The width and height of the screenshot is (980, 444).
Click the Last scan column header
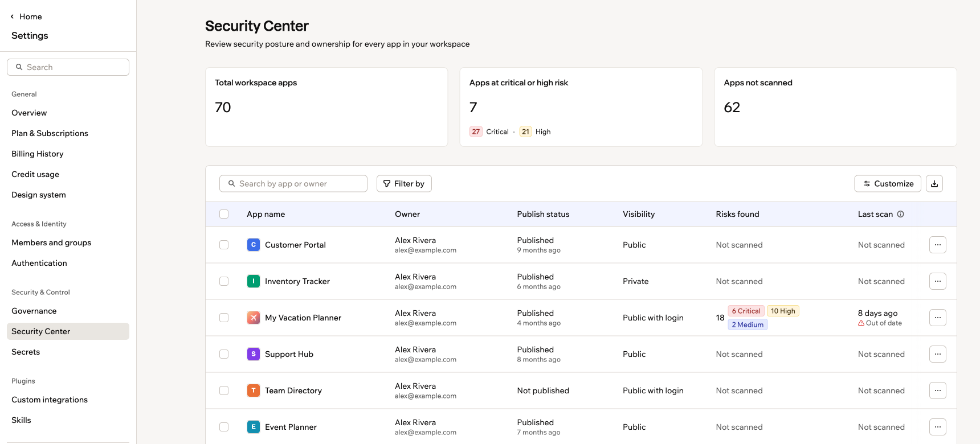tap(875, 214)
